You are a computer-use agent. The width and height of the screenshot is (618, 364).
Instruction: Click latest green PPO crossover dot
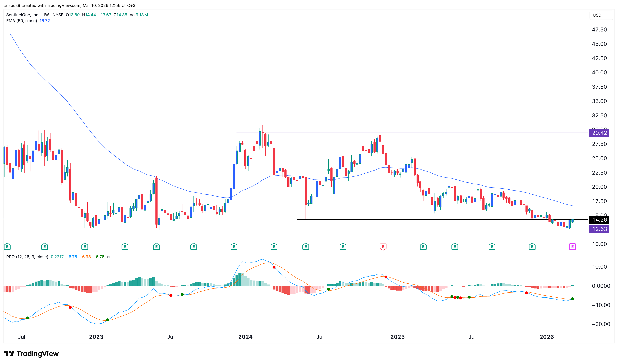(572, 299)
